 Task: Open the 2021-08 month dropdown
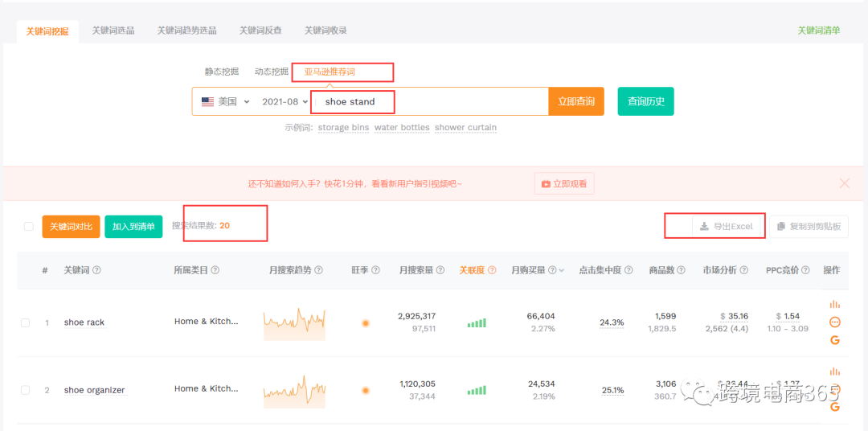point(285,102)
